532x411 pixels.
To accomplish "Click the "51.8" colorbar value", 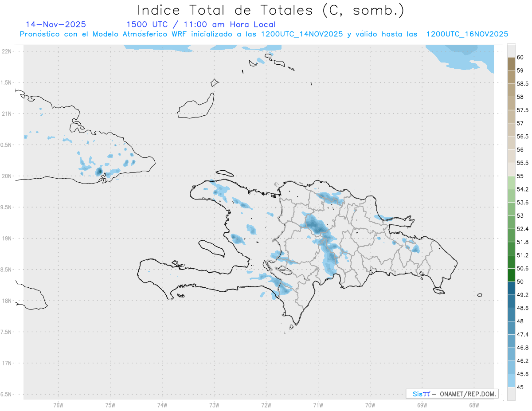I will click(523, 242).
